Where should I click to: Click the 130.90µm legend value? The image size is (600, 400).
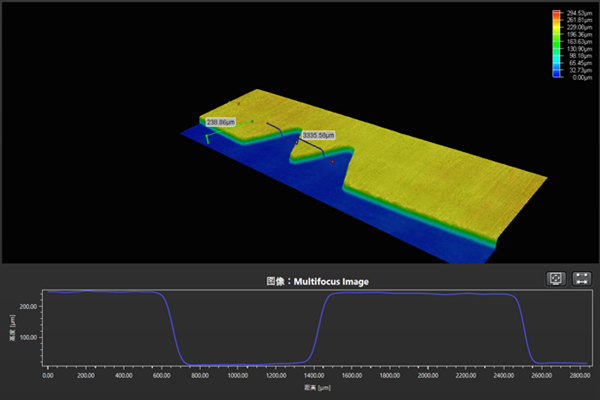pos(577,49)
